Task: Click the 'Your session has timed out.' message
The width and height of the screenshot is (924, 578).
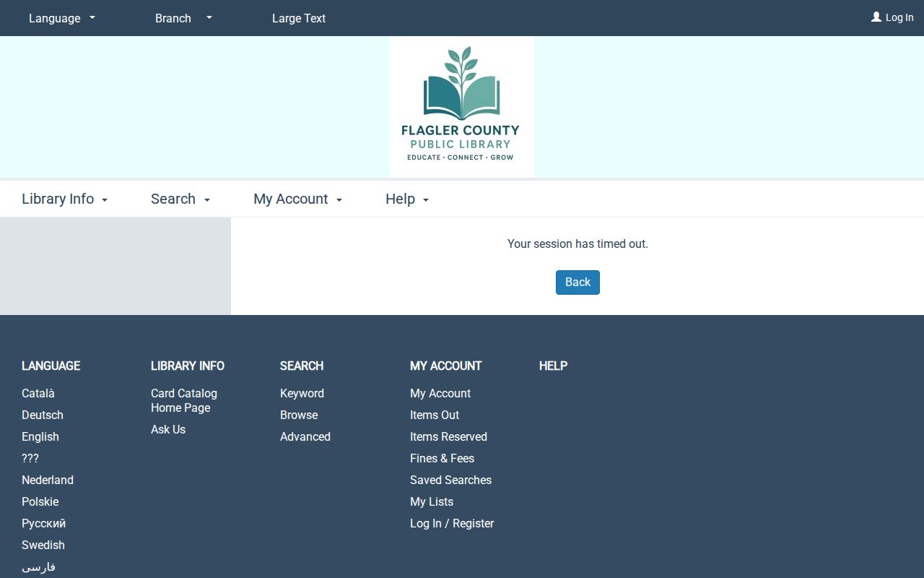Action: click(577, 243)
